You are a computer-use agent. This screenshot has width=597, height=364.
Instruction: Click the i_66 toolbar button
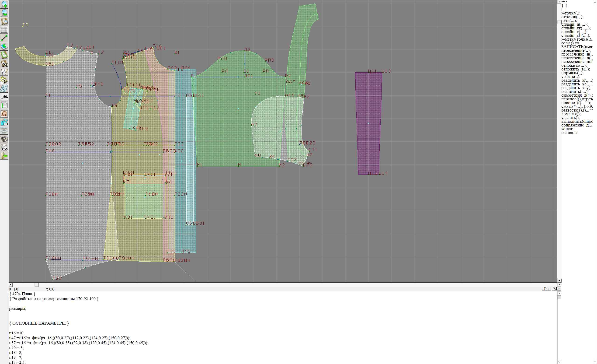(4, 97)
